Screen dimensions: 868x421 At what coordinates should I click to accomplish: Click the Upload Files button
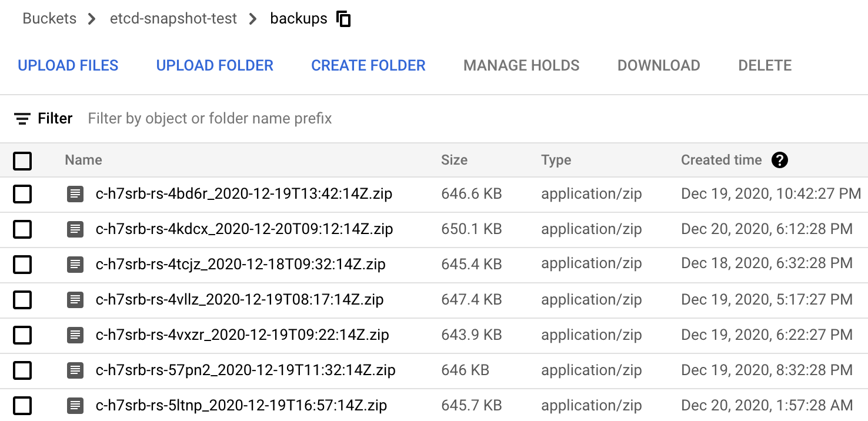[x=68, y=65]
